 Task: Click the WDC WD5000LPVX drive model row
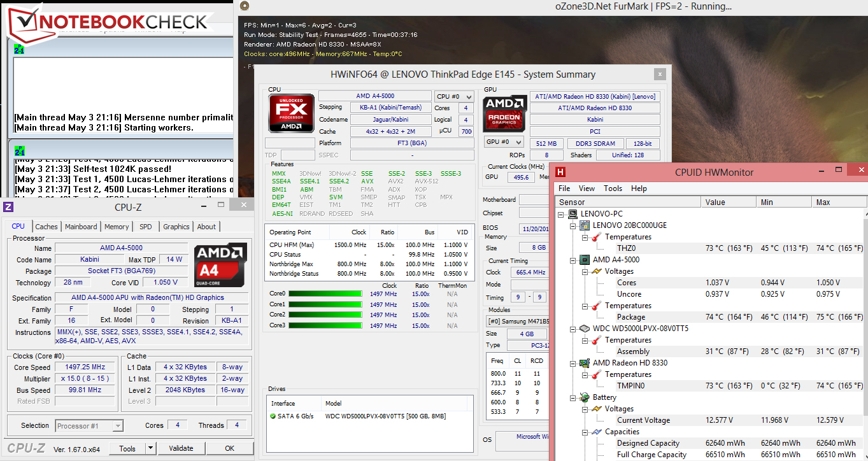[x=369, y=416]
